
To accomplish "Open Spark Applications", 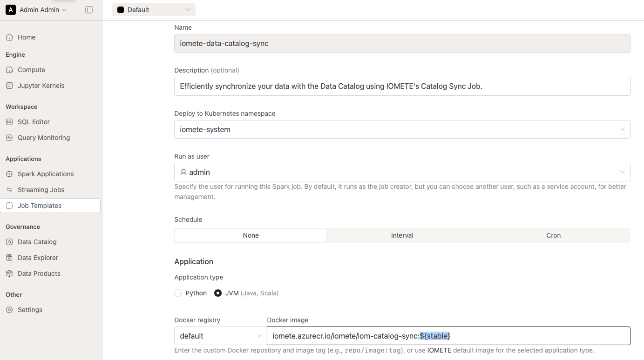I will (x=50, y=174).
